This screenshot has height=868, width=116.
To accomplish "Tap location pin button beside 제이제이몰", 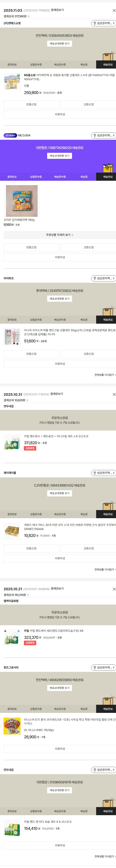I will (x=103, y=473).
